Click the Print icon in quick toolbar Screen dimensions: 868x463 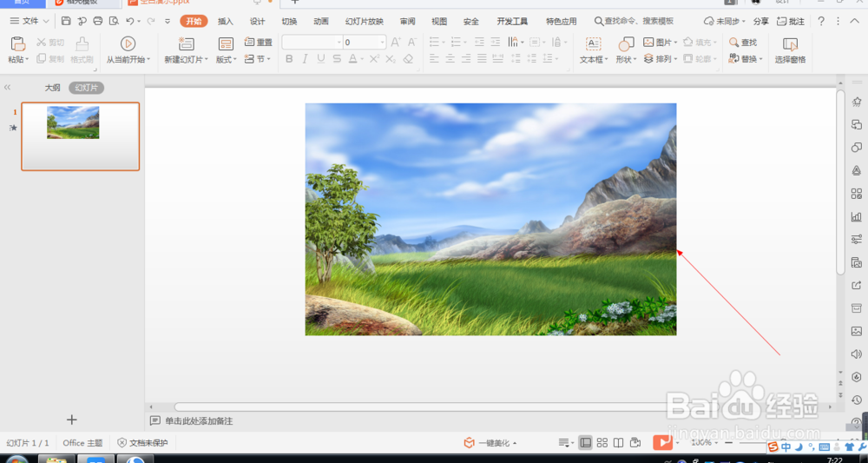98,21
